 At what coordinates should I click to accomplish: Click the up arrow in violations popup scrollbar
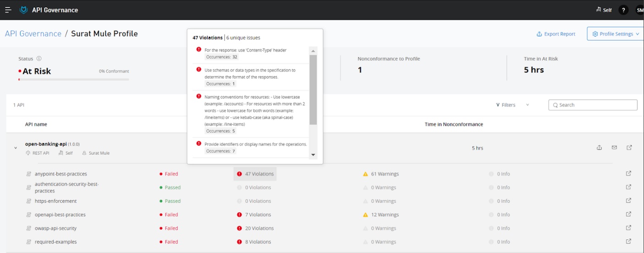pos(314,51)
